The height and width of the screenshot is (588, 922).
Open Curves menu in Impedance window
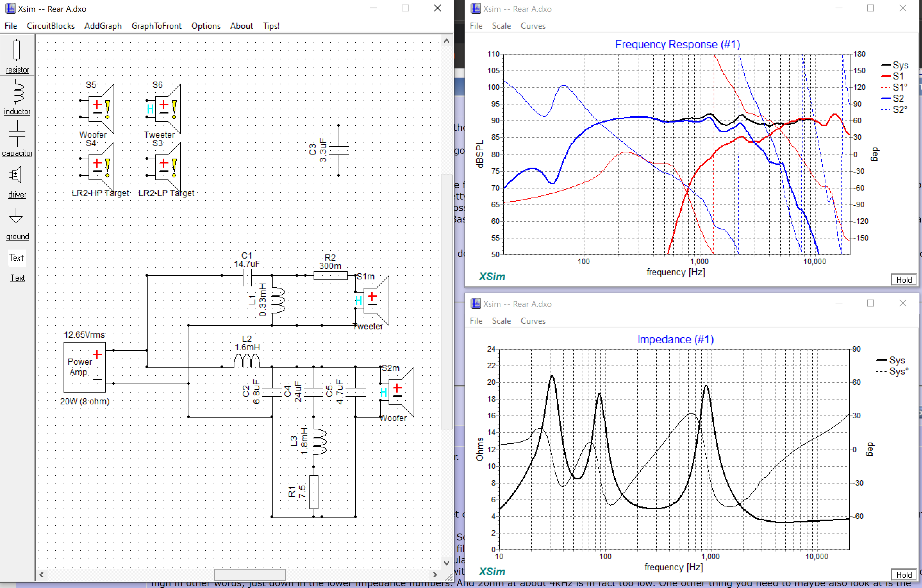click(533, 321)
